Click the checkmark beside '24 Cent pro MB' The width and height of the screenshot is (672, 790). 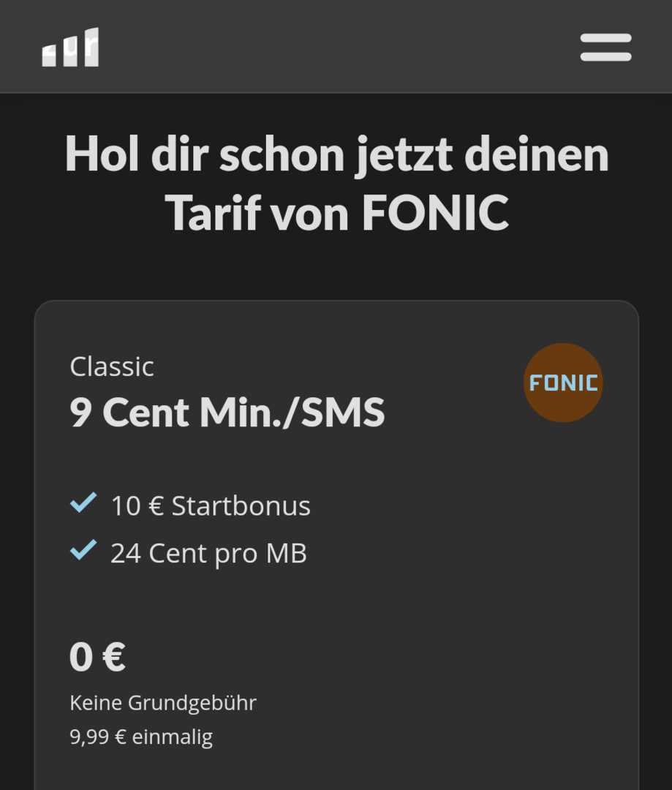[83, 551]
